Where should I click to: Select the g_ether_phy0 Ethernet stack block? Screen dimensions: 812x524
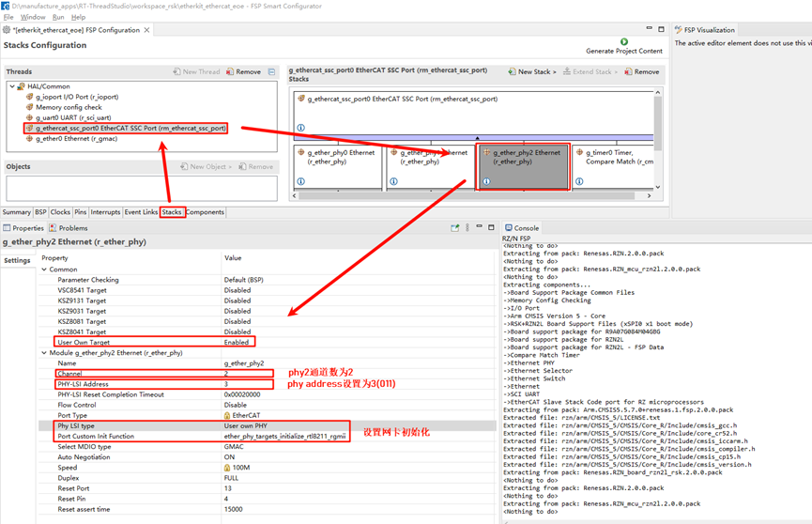pos(338,167)
